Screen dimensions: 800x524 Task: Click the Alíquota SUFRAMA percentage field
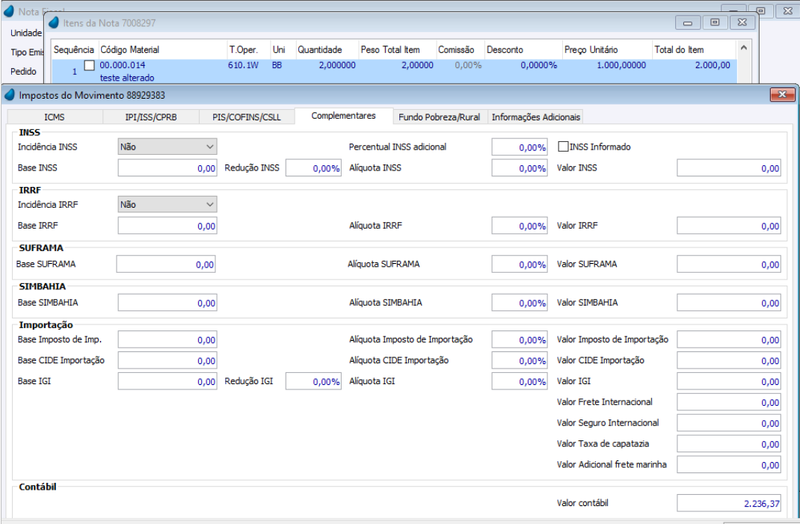(519, 264)
